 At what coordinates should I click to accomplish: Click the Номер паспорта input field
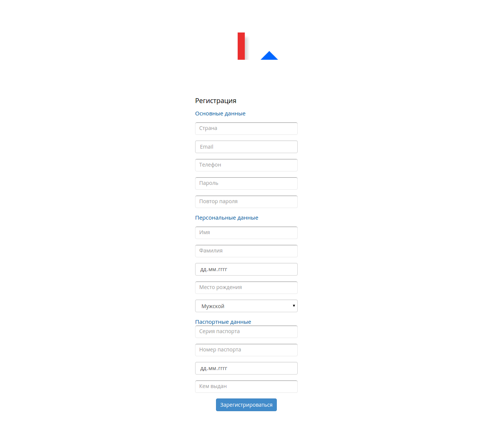[246, 350]
